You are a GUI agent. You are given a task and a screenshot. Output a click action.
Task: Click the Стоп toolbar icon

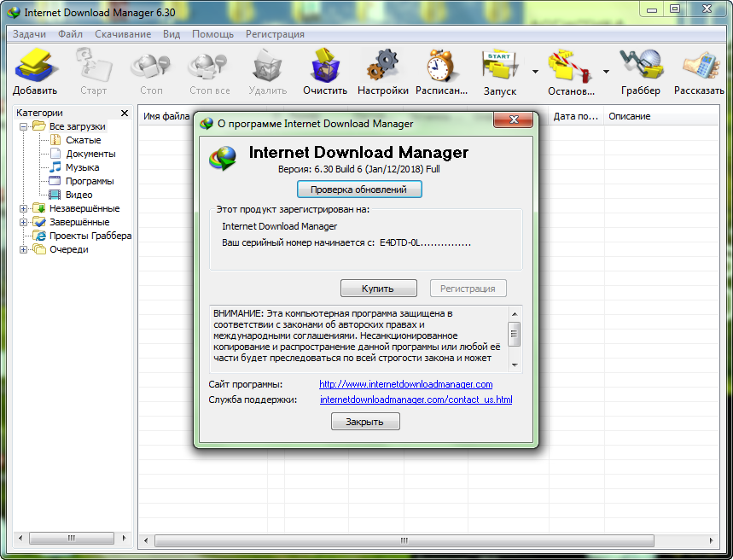151,66
